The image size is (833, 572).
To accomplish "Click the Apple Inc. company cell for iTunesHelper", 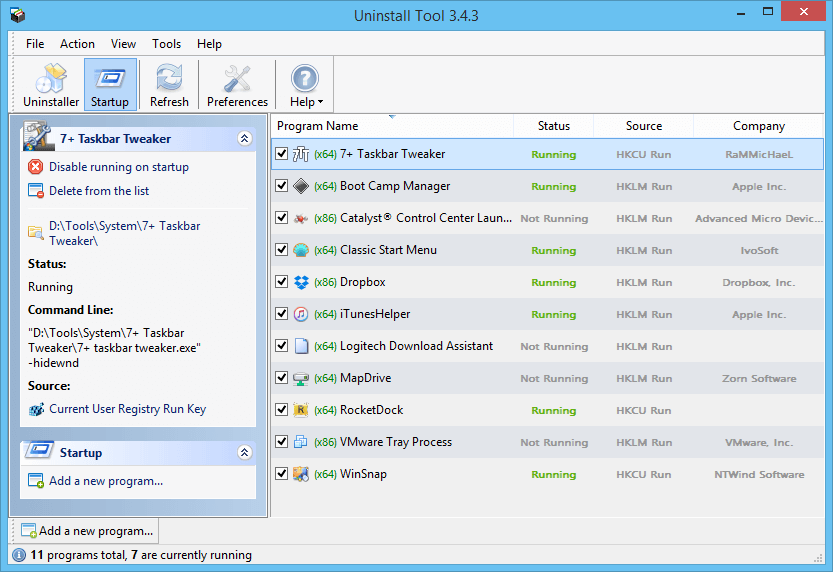I will tap(759, 314).
